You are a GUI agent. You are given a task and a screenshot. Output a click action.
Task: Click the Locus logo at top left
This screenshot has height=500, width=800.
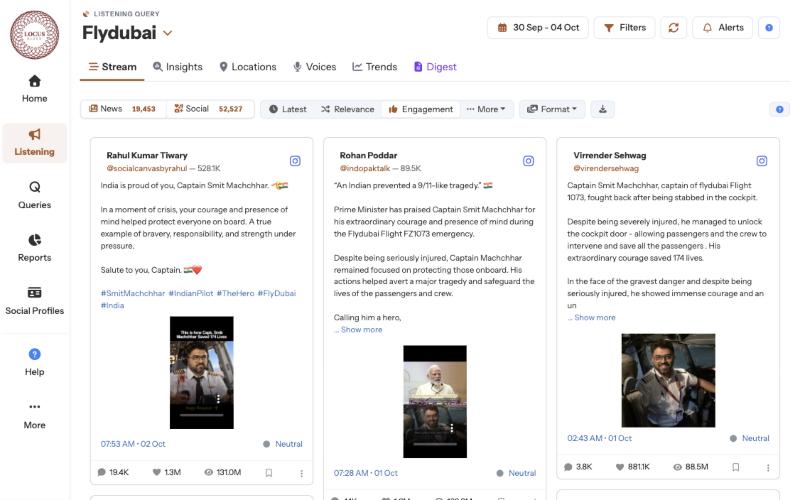[34, 35]
